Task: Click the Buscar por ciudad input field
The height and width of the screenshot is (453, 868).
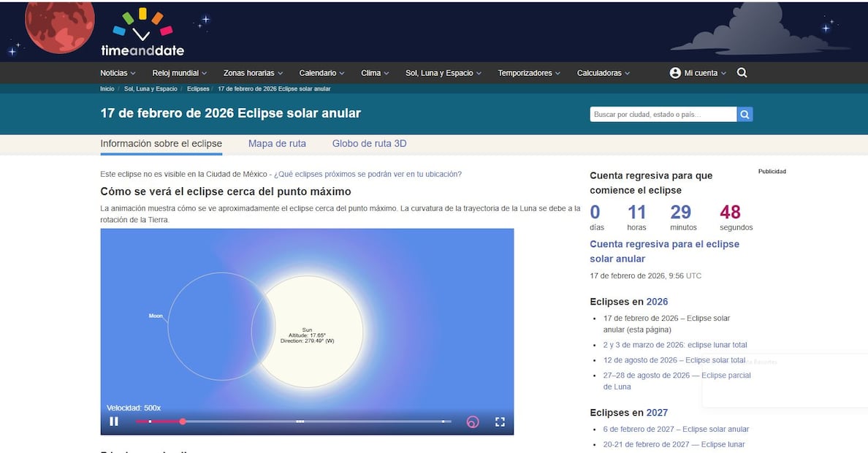Action: click(658, 114)
